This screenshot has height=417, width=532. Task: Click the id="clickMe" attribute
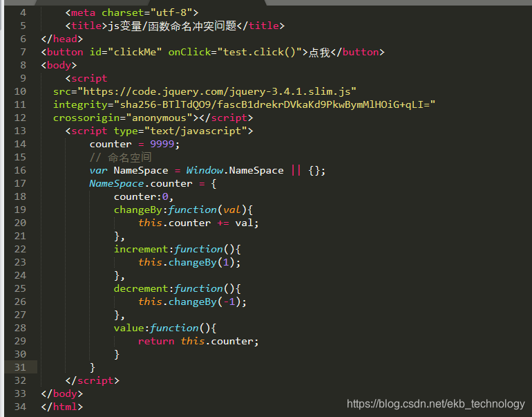[125, 53]
